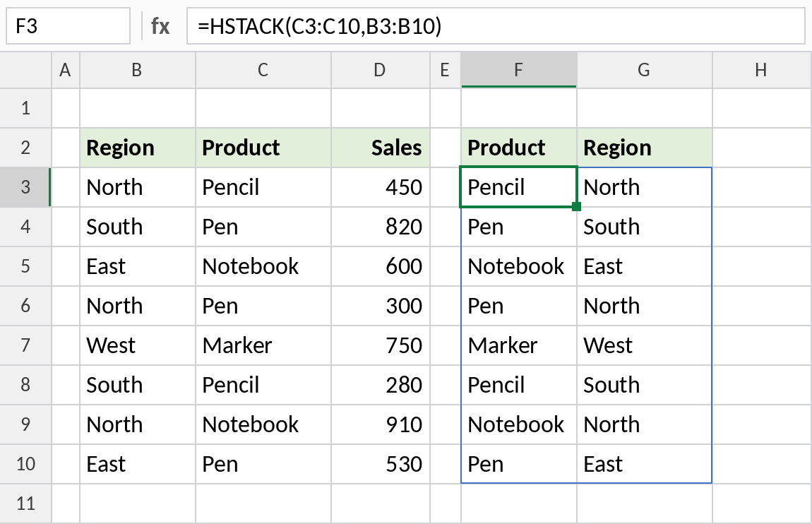812x524 pixels.
Task: Click sales value 450
Action: [x=380, y=187]
